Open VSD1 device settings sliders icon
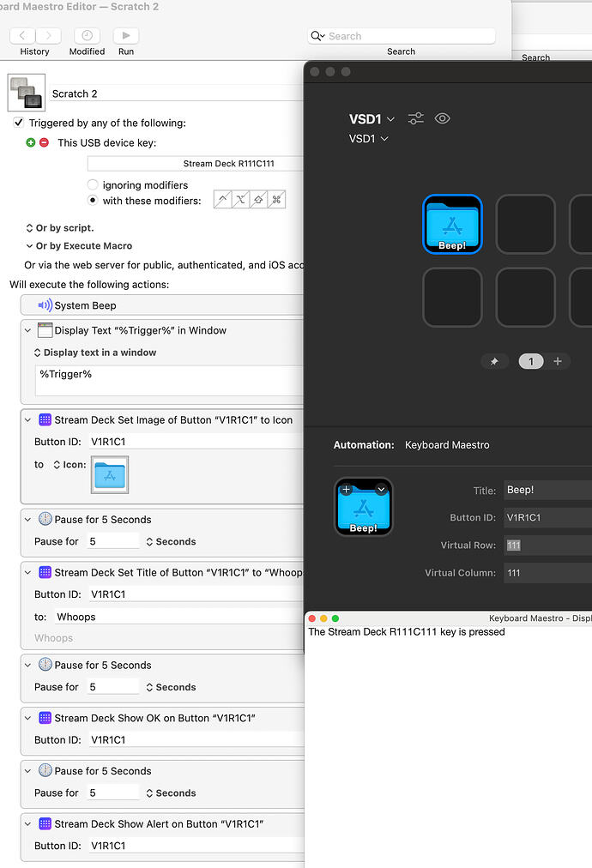The height and width of the screenshot is (868, 592). click(416, 119)
